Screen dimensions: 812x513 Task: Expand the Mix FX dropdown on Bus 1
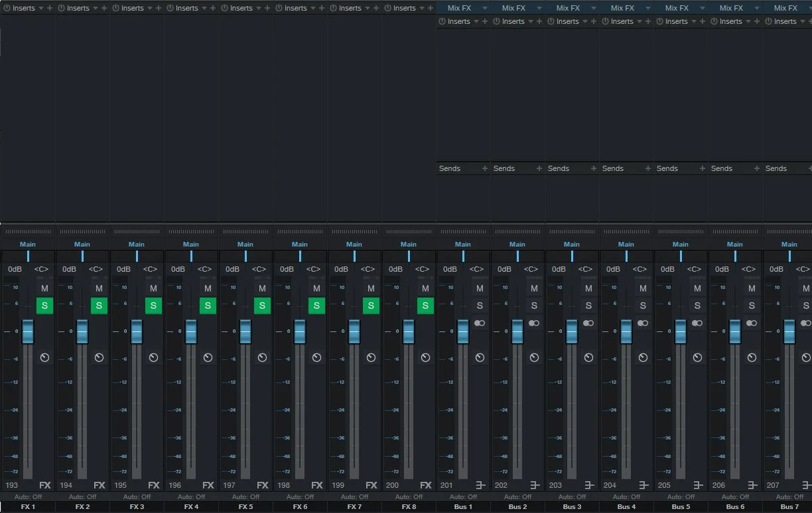point(485,8)
